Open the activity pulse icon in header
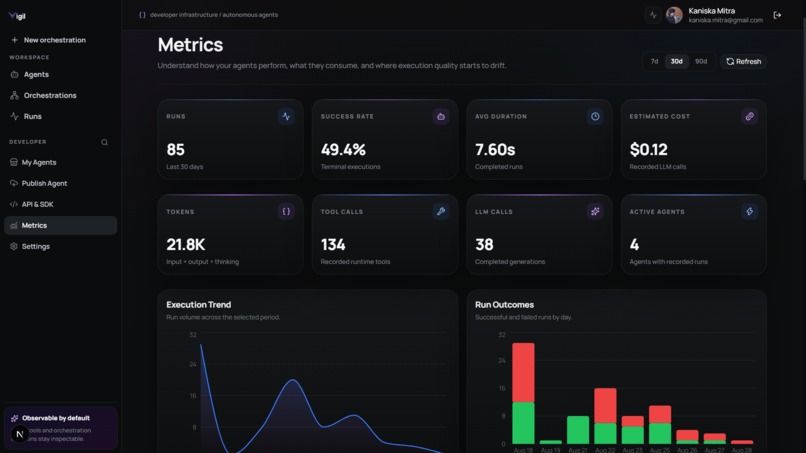The image size is (806, 453). [653, 15]
